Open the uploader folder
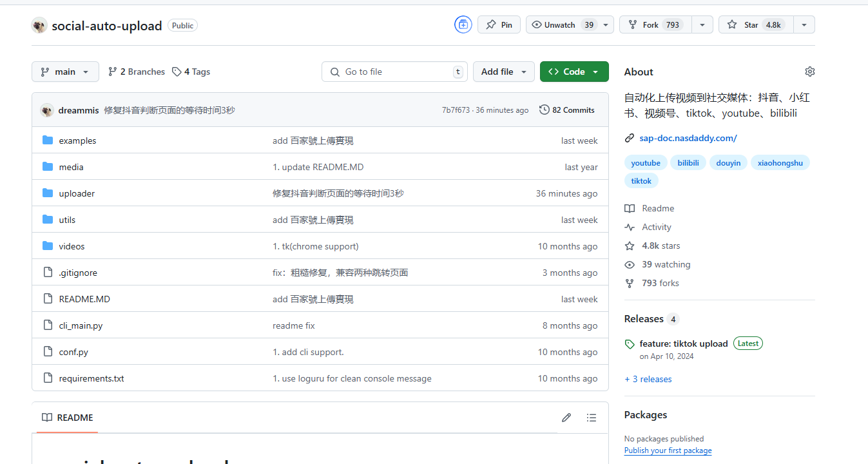Image resolution: width=868 pixels, height=464 pixels. tap(77, 193)
